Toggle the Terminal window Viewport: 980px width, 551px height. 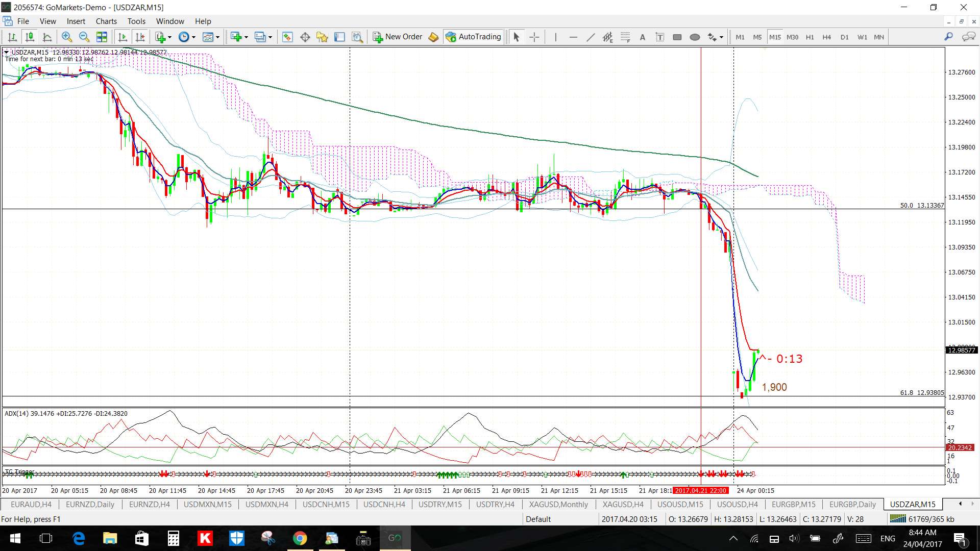(x=339, y=37)
